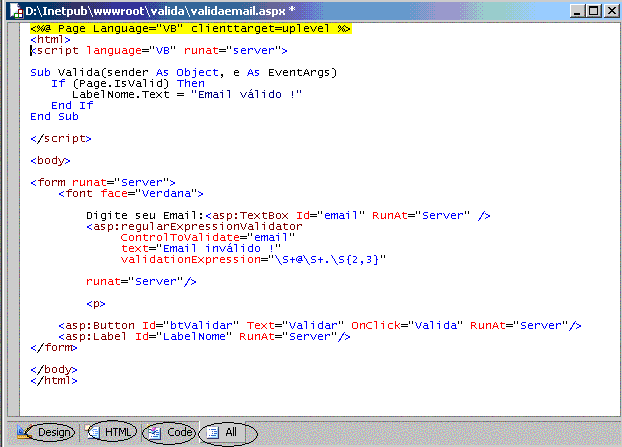
Task: Switch to the Code view tab
Action: point(169,432)
